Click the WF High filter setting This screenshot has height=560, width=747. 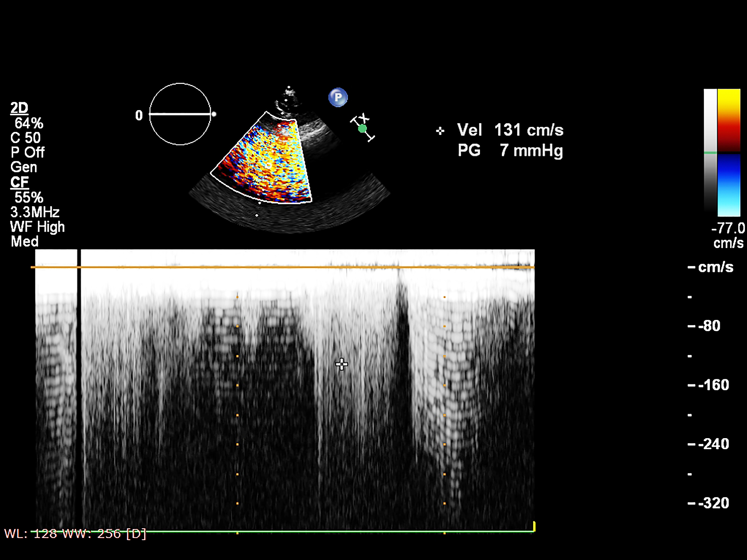pos(37,227)
